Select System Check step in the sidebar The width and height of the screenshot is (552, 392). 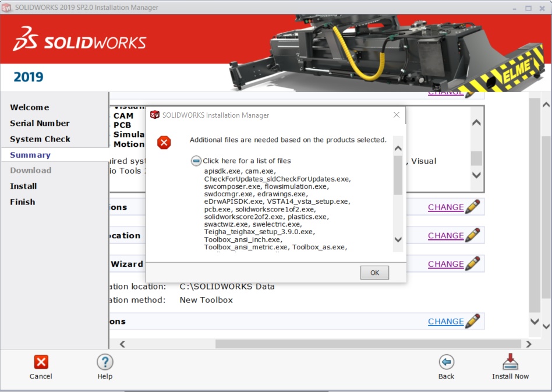click(x=40, y=139)
